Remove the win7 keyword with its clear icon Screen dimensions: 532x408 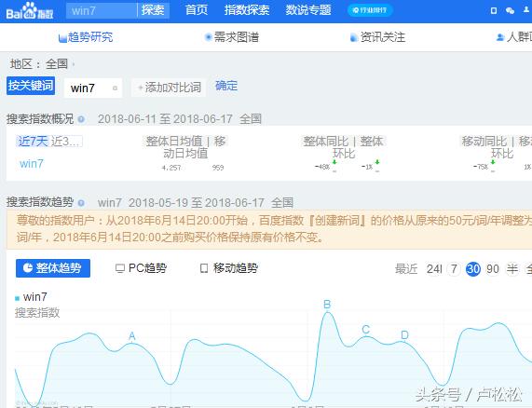[115, 88]
